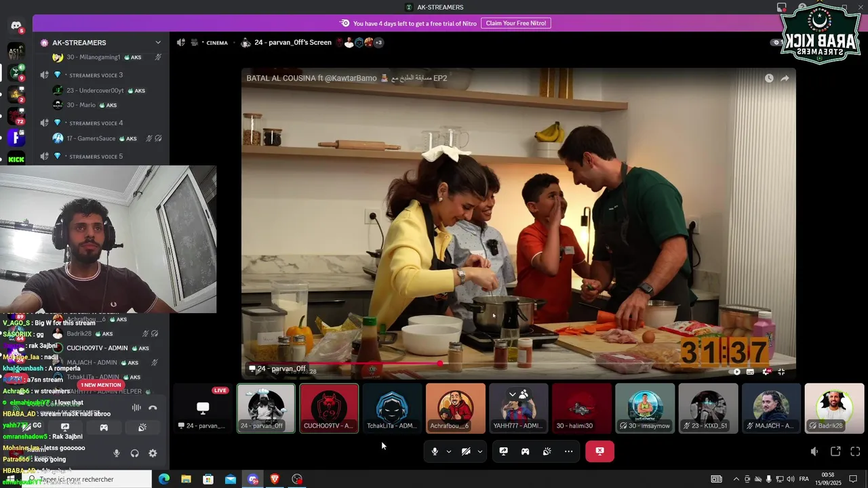Open Discord user settings gear
This screenshot has width=868, height=488.
153,453
